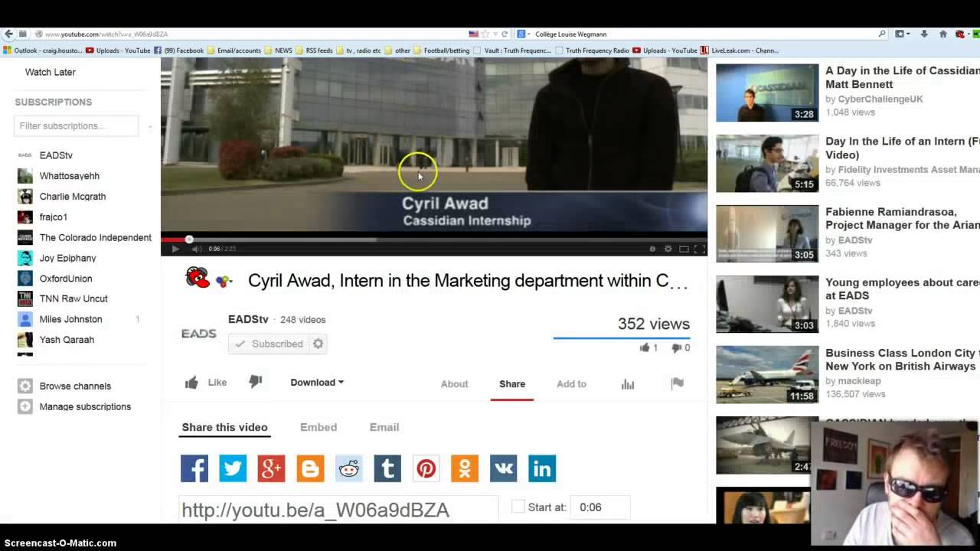Click the thumbs-down dislike icon
The height and width of the screenshot is (551, 980).
(x=255, y=382)
